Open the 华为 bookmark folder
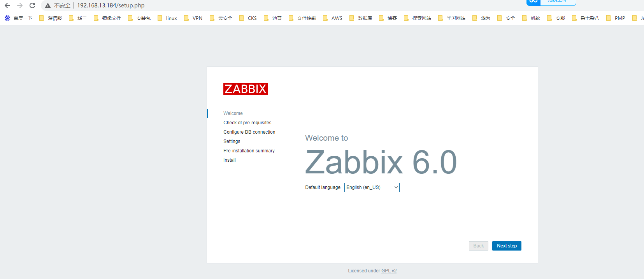The height and width of the screenshot is (279, 644). [x=481, y=18]
